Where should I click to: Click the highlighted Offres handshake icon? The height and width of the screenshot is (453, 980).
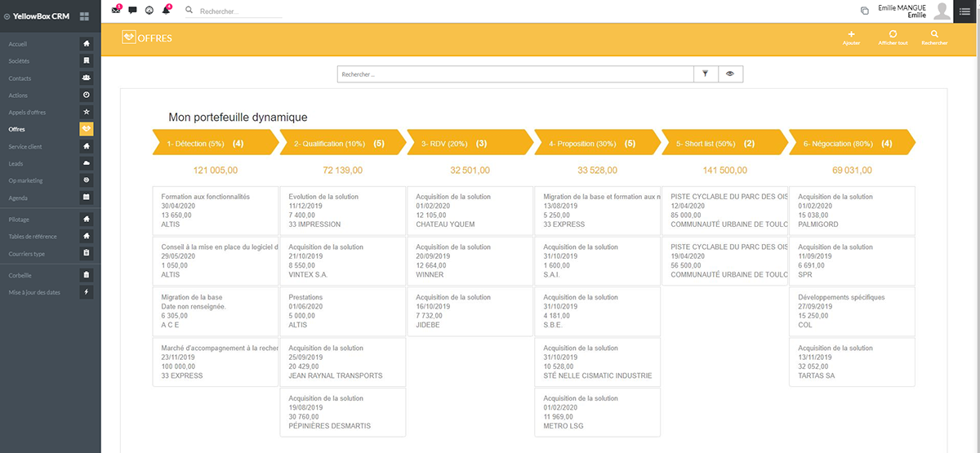[87, 129]
